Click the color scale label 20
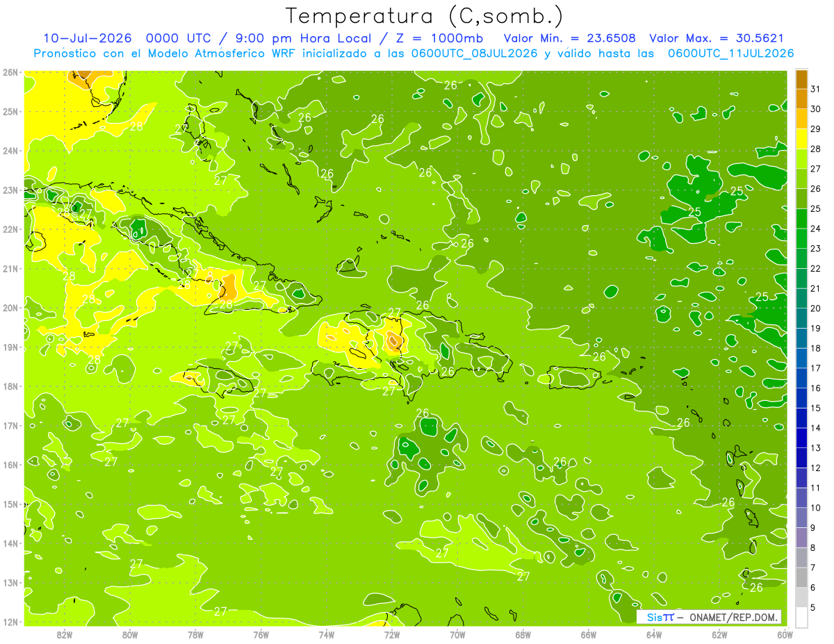Screen dimensions: 834x644 [x=815, y=308]
